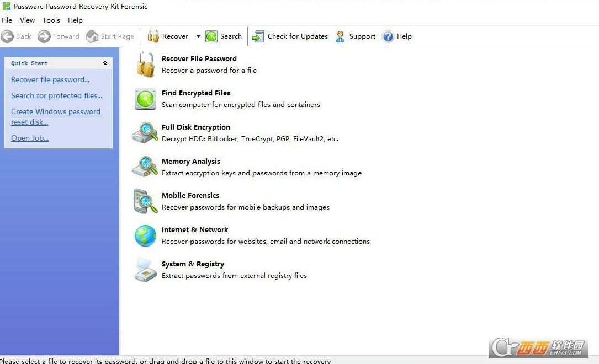The height and width of the screenshot is (364, 599).
Task: Click 'Scan computer for encrypted files and containers'
Action: tap(241, 105)
